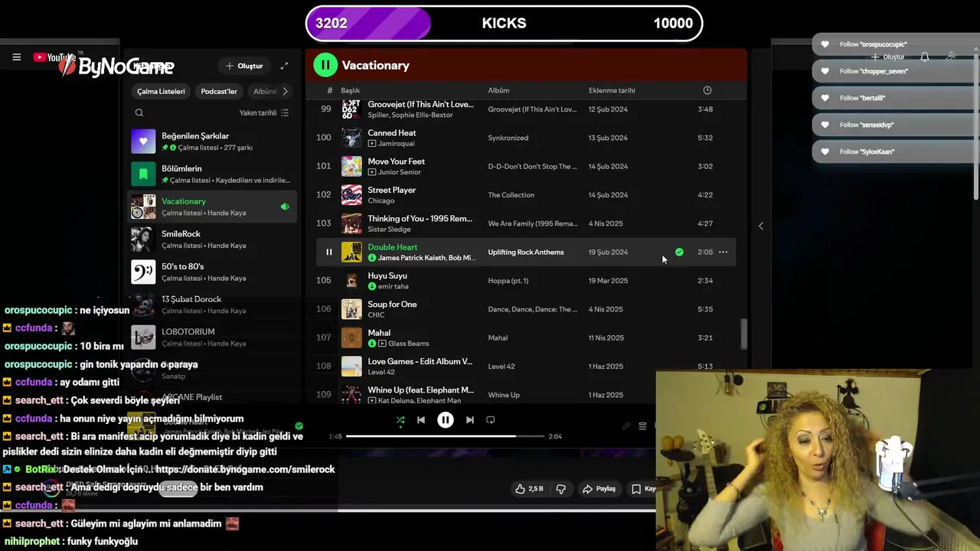The width and height of the screenshot is (980, 551).
Task: Select the Mahal track
Action: pos(526,337)
